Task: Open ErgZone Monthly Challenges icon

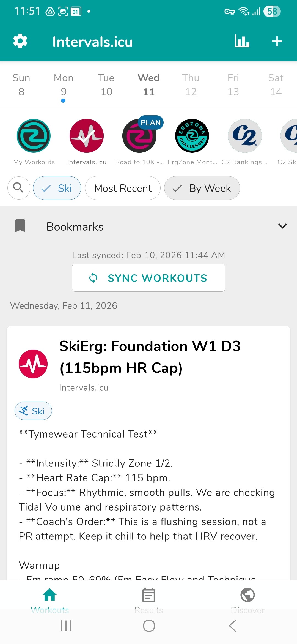Action: point(192,136)
